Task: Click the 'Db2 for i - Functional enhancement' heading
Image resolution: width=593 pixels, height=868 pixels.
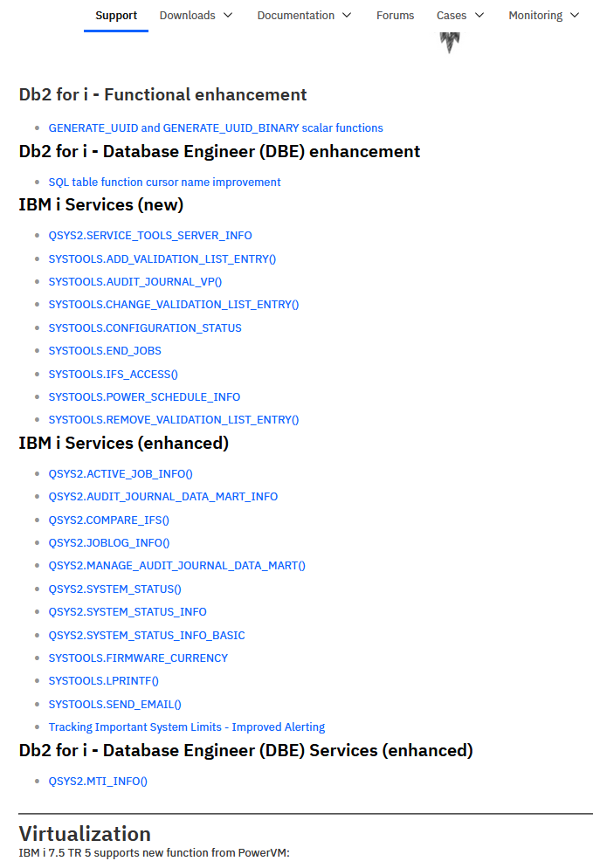Action: 162,94
